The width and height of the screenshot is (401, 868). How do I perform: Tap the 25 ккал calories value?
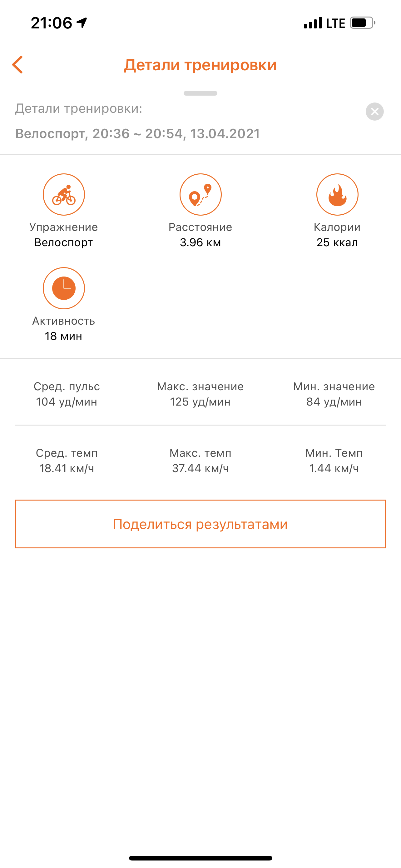tap(337, 242)
